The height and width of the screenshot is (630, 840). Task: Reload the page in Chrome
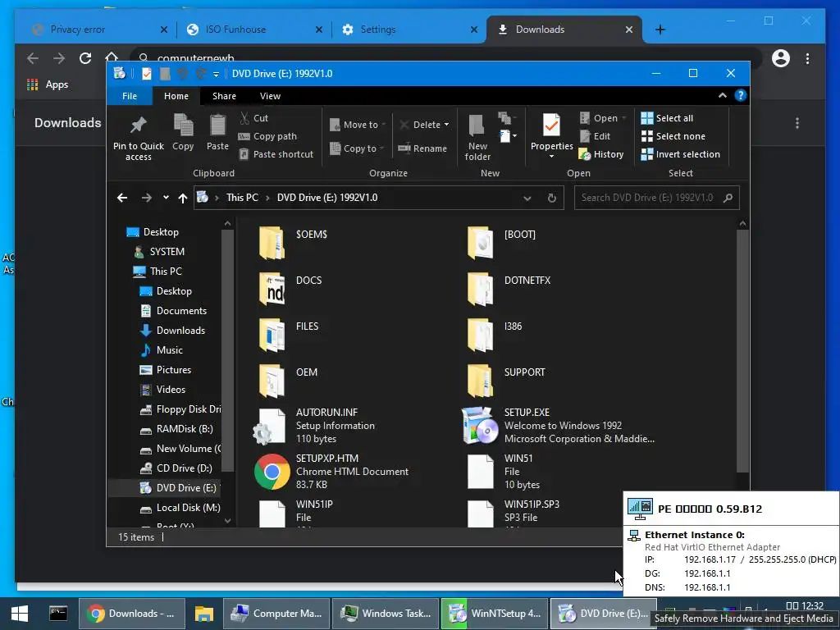pyautogui.click(x=85, y=58)
